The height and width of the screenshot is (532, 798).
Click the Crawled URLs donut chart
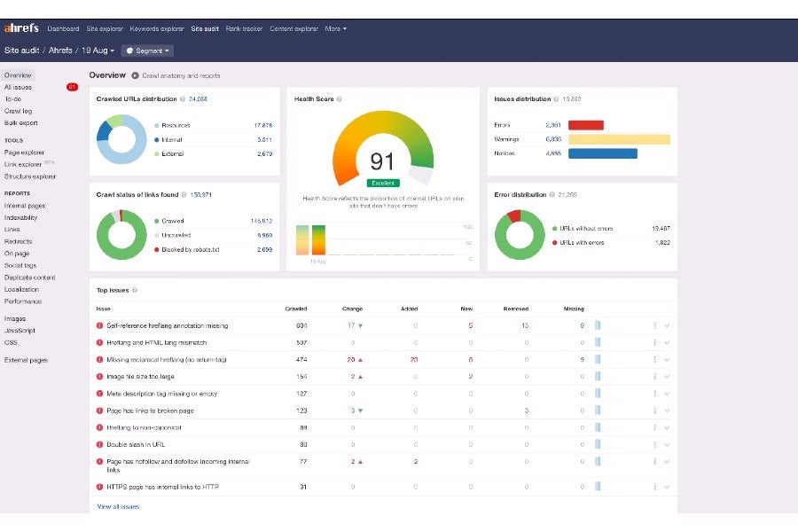tap(121, 139)
